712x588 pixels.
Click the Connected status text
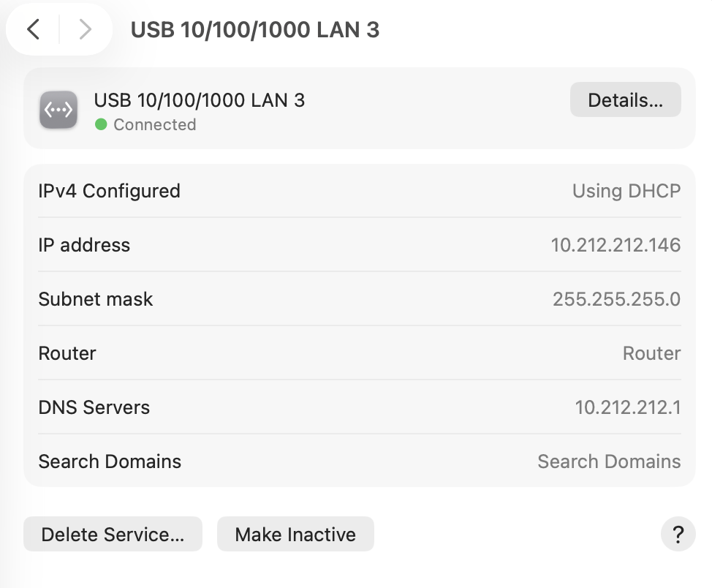(154, 125)
